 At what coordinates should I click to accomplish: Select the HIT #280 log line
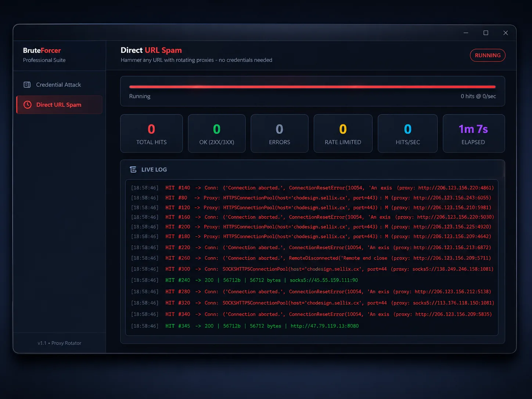coord(311,292)
